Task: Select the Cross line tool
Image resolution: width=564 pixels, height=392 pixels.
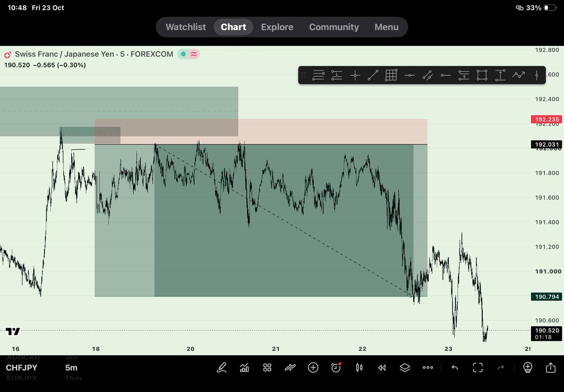Action: pos(355,75)
